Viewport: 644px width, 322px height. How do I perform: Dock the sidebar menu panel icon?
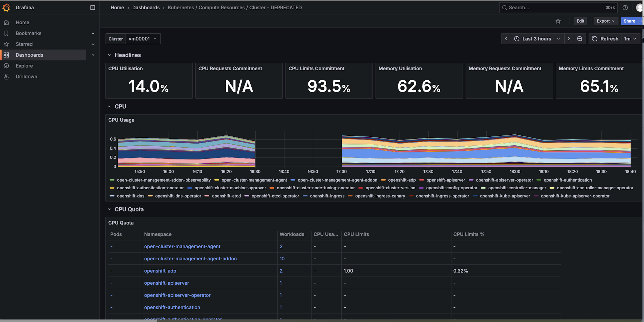pyautogui.click(x=92, y=7)
